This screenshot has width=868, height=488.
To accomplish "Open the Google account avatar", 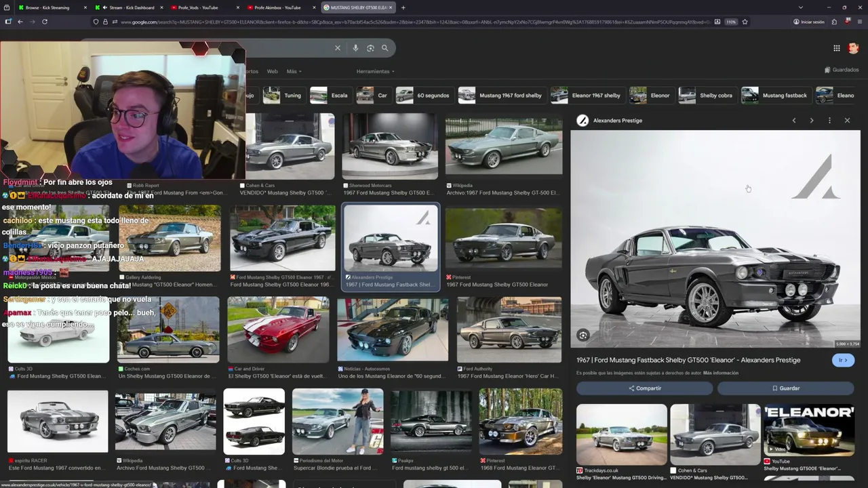I will (x=853, y=48).
